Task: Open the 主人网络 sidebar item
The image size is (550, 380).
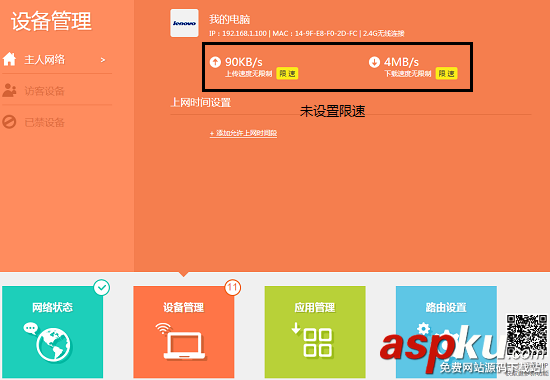Action: point(57,59)
